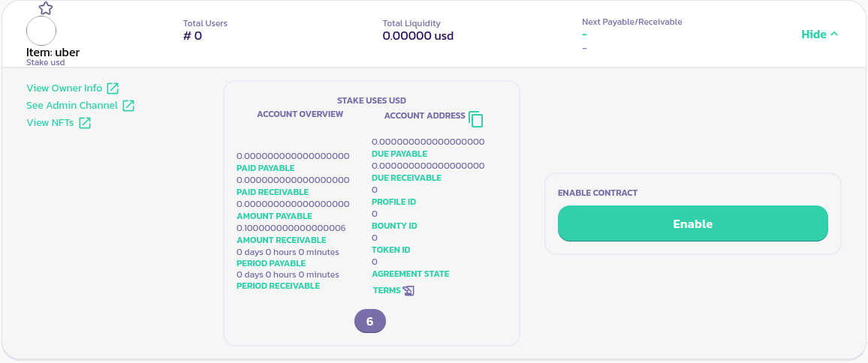Viewport: 868px width, 363px height.
Task: Click the round avatar of item uber
Action: click(x=41, y=31)
